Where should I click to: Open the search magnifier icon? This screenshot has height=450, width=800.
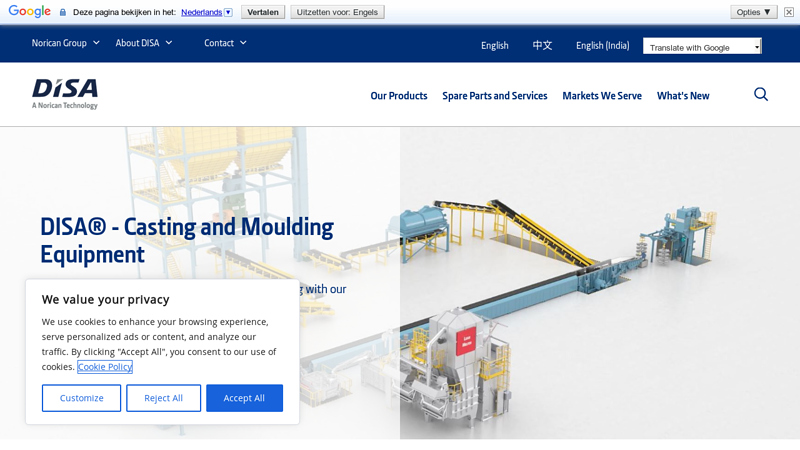[x=761, y=94]
